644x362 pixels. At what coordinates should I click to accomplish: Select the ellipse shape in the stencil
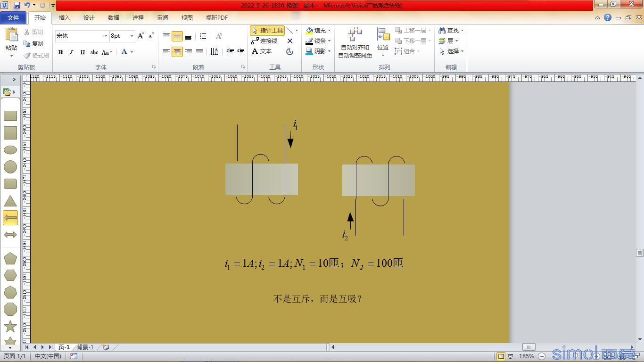coord(10,150)
